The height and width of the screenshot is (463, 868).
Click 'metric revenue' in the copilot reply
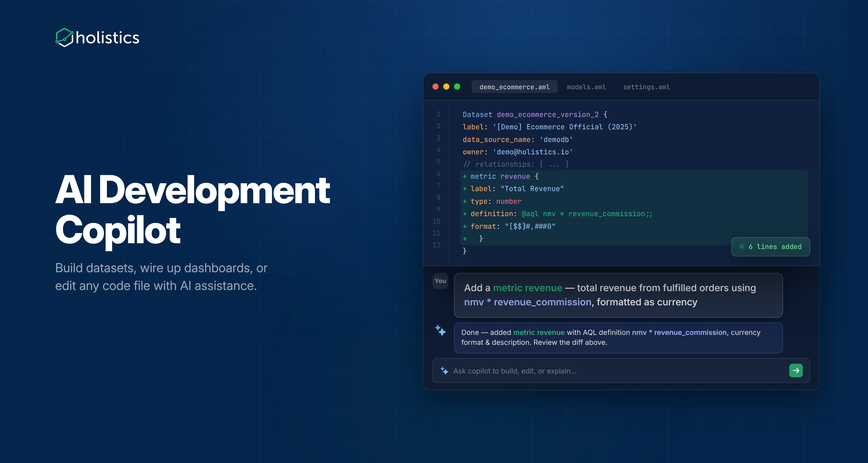point(539,332)
